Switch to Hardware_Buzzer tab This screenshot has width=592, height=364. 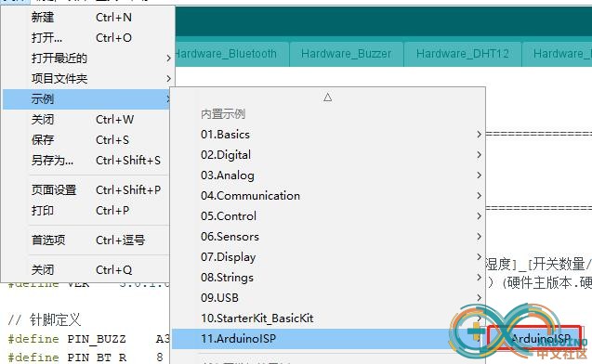pyautogui.click(x=347, y=54)
